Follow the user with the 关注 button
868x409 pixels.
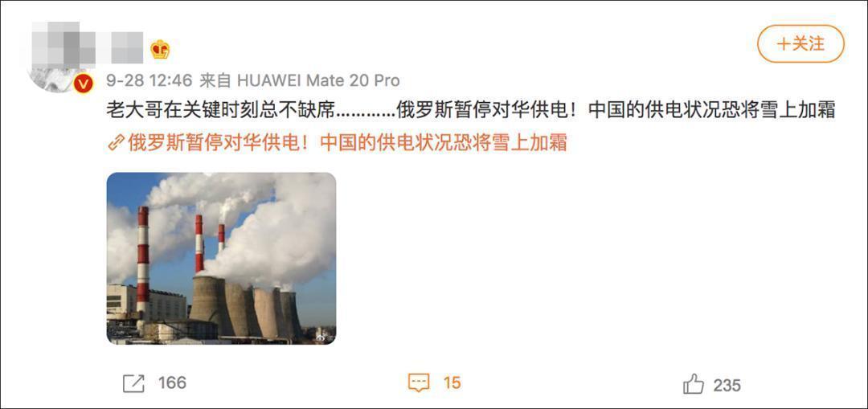click(x=800, y=43)
